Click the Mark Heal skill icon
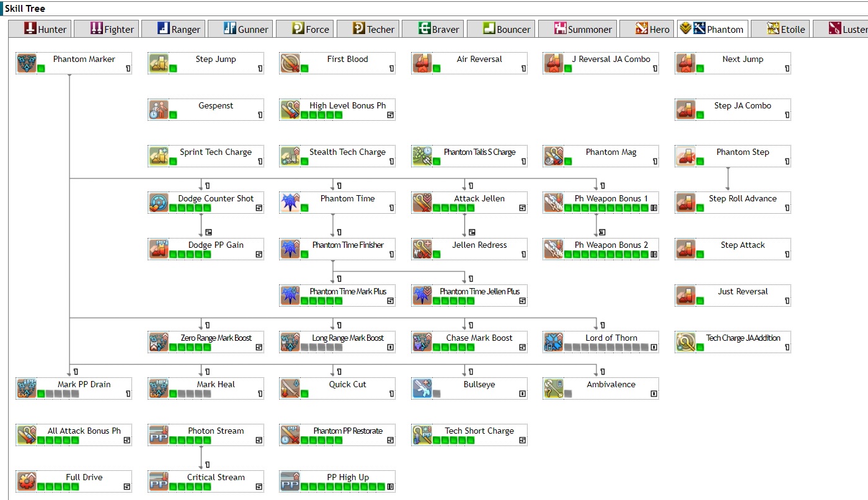The image size is (868, 500). 159,388
